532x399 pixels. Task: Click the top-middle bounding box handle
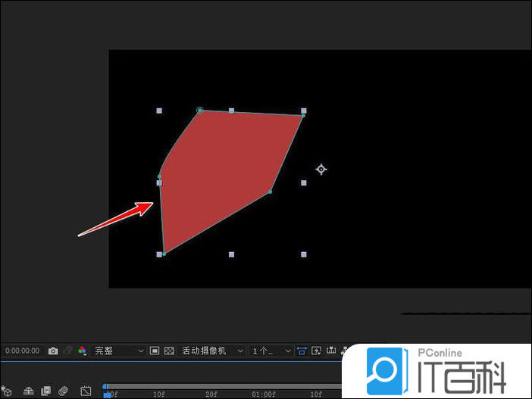coord(231,111)
